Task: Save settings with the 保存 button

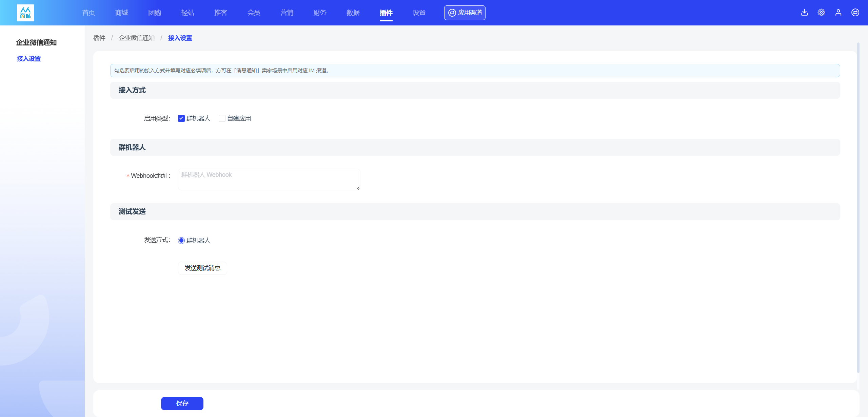Action: pos(182,403)
